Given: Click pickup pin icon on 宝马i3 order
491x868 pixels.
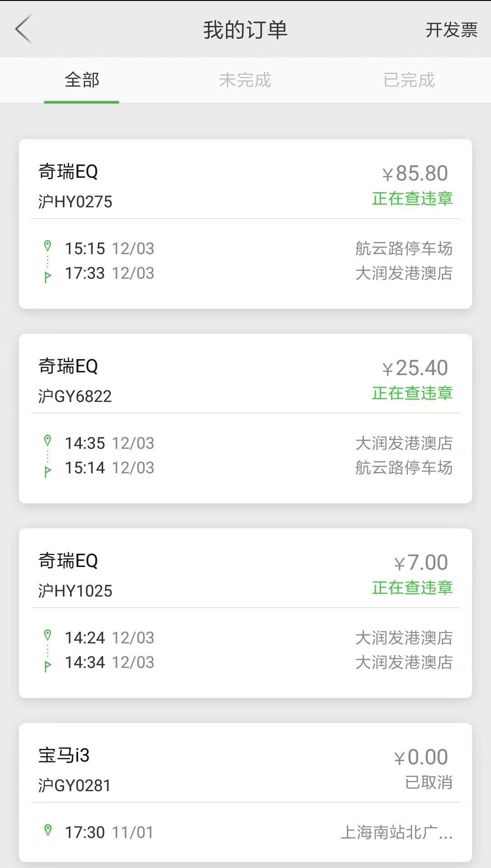Looking at the screenshot, I should [x=47, y=830].
